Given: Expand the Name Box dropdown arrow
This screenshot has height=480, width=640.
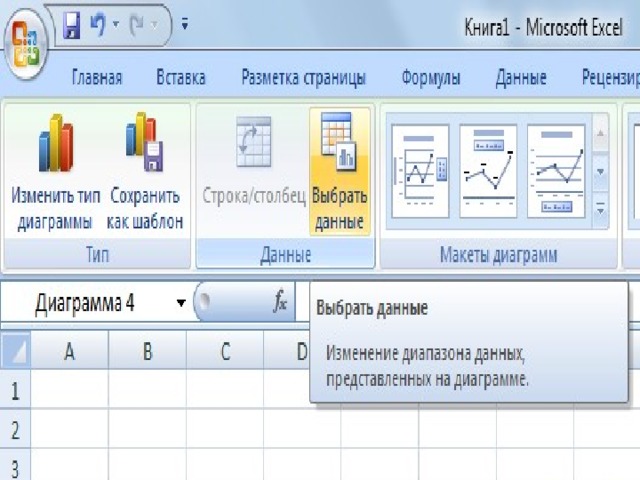Looking at the screenshot, I should 181,304.
